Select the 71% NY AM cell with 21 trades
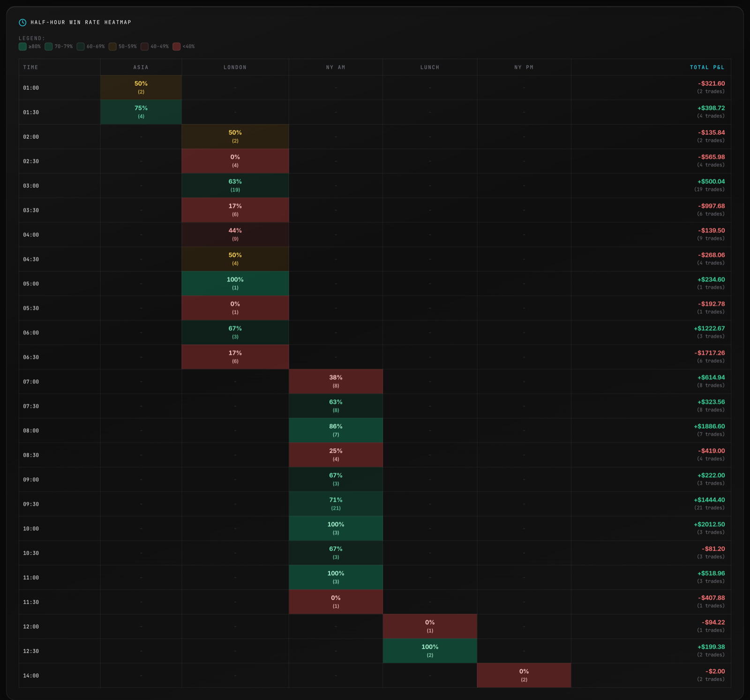Viewport: 750px width, 700px height. (336, 504)
